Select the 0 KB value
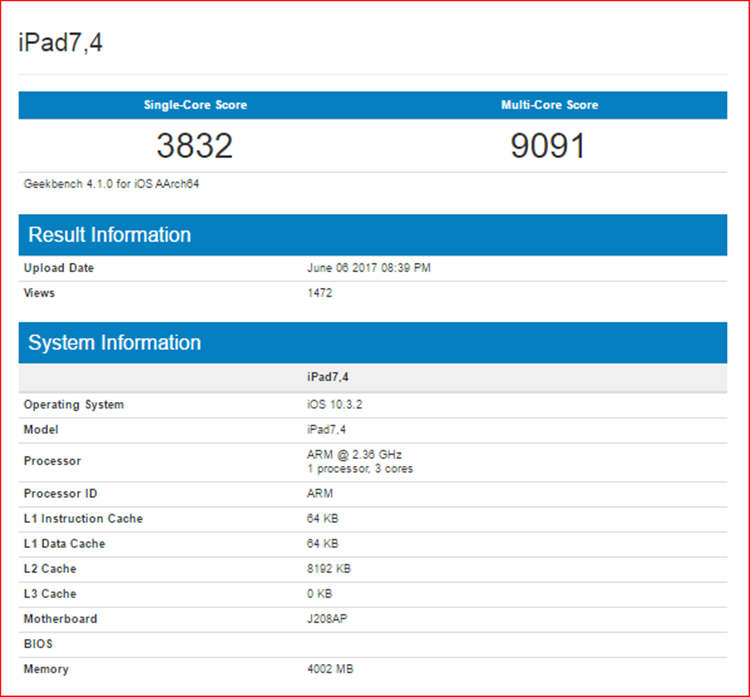The image size is (750, 697). coord(319,594)
